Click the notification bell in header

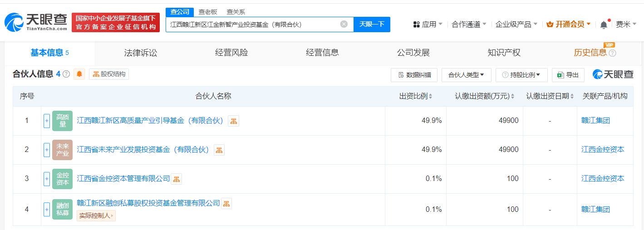pos(604,24)
